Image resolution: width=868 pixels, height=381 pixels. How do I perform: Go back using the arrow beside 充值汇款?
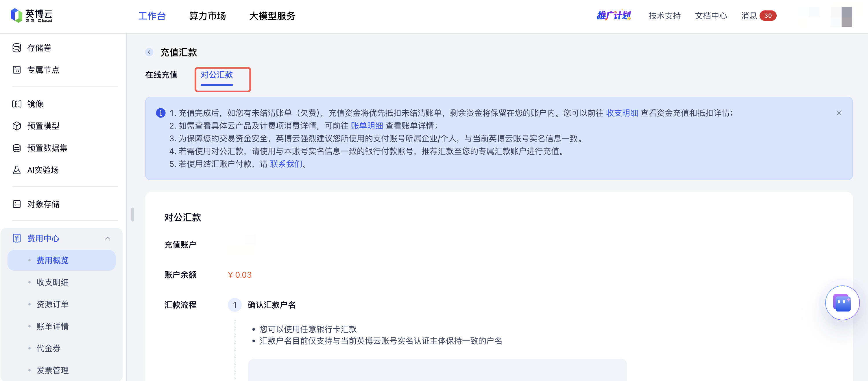[149, 52]
